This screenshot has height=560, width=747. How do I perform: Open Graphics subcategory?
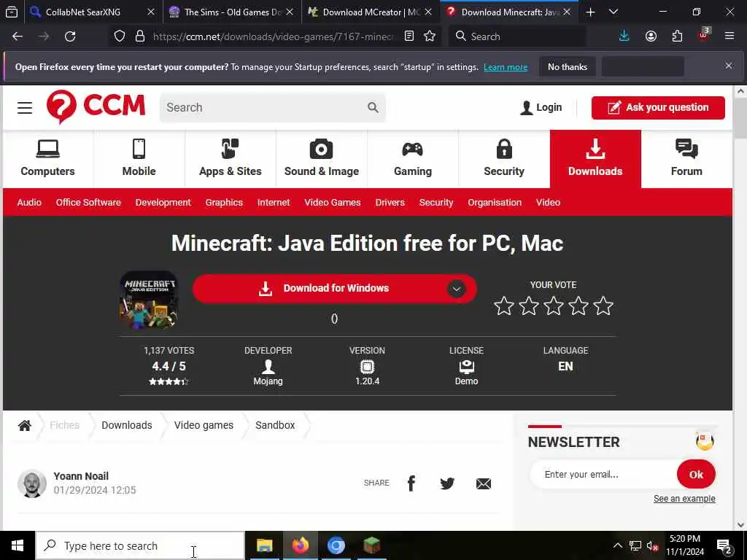coord(224,203)
